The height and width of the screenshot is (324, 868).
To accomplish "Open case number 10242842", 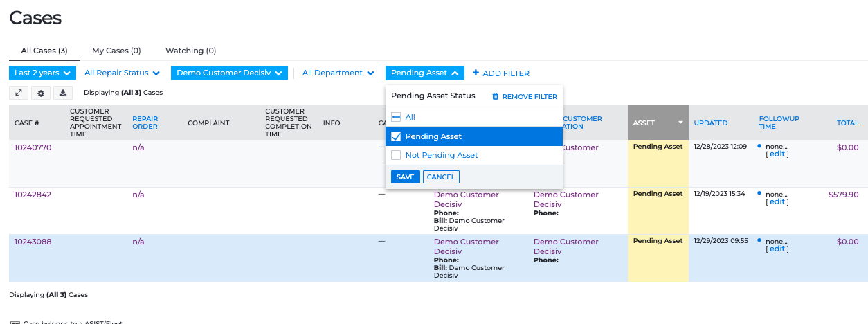I will tap(33, 195).
